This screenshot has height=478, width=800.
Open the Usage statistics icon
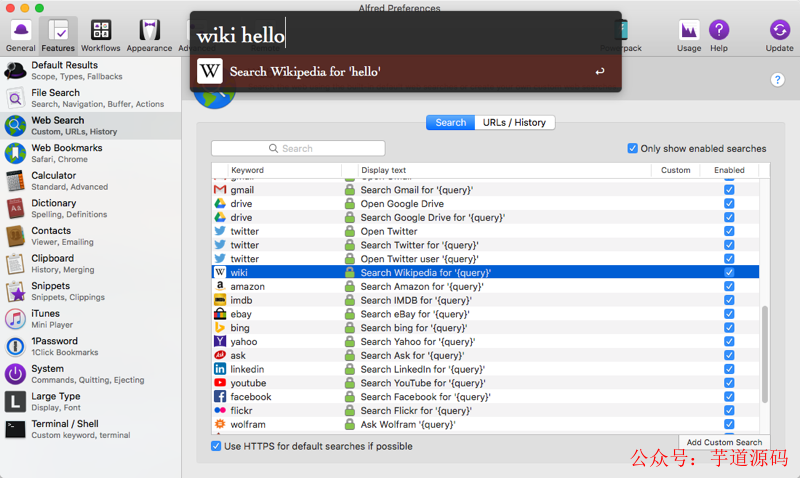click(x=689, y=35)
